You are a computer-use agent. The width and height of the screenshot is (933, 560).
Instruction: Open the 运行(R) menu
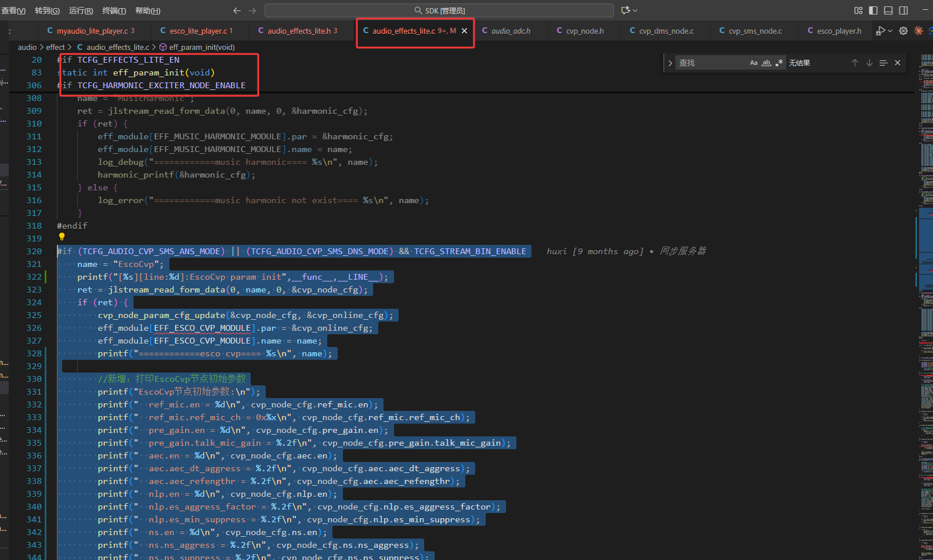(81, 10)
